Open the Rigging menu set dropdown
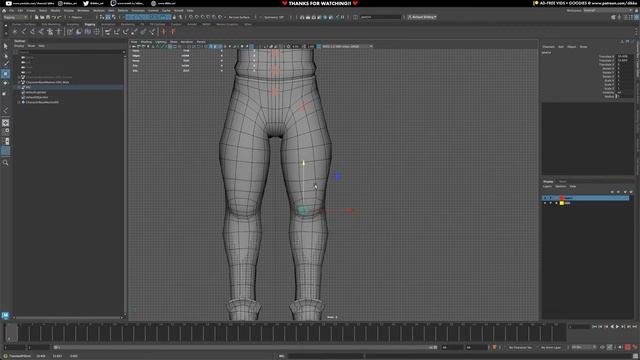Image resolution: width=640 pixels, height=360 pixels. [16, 17]
